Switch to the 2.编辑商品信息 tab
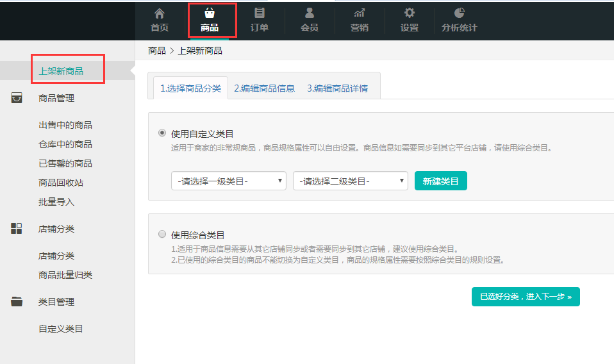Image resolution: width=614 pixels, height=364 pixels. [x=264, y=88]
